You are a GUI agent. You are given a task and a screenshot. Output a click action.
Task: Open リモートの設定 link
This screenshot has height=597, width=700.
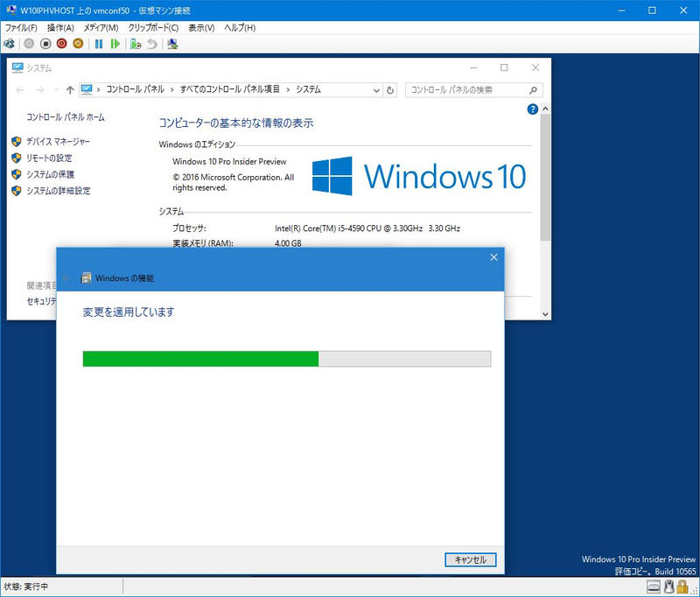click(49, 158)
